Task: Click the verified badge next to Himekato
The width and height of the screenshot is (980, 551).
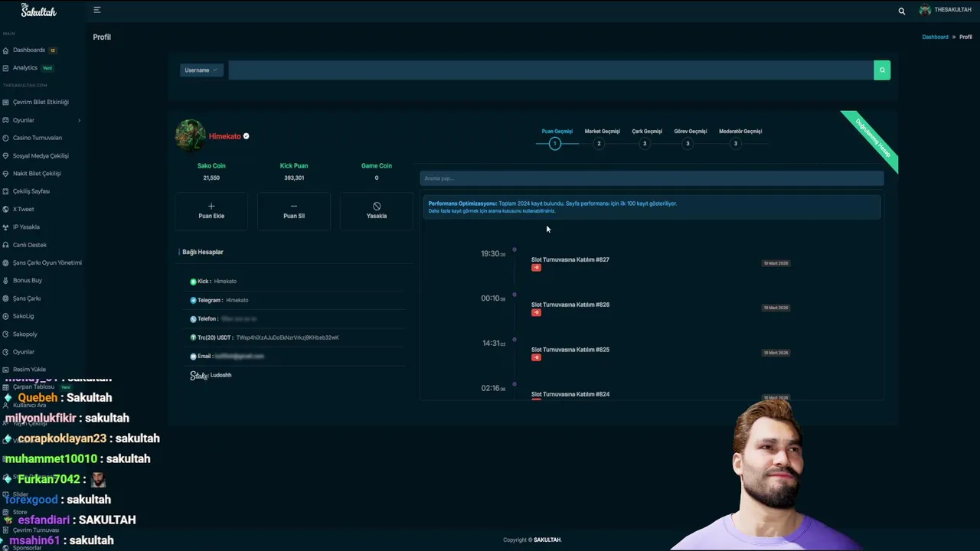Action: pyautogui.click(x=246, y=136)
